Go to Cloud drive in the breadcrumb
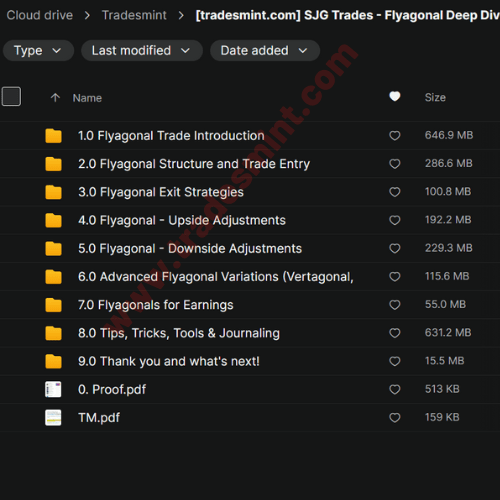Image resolution: width=500 pixels, height=500 pixels. [40, 15]
